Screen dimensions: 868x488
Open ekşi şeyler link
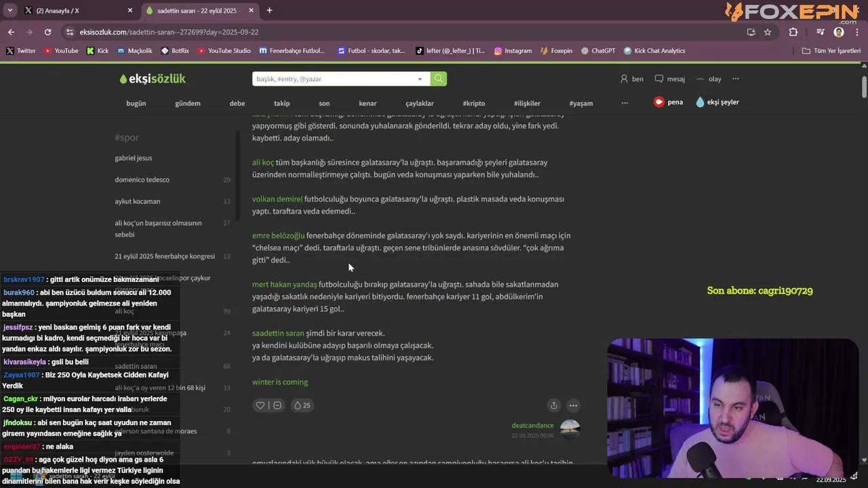pyautogui.click(x=717, y=102)
